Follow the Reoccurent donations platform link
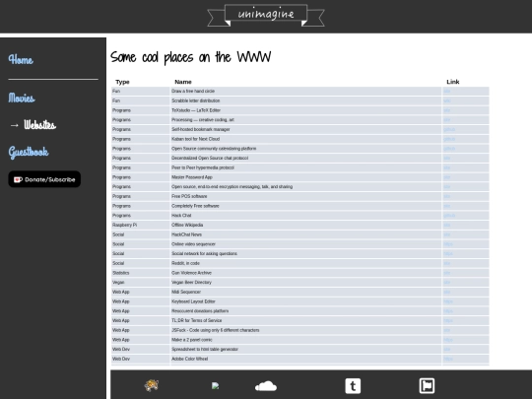This screenshot has height=399, width=532. (448, 310)
